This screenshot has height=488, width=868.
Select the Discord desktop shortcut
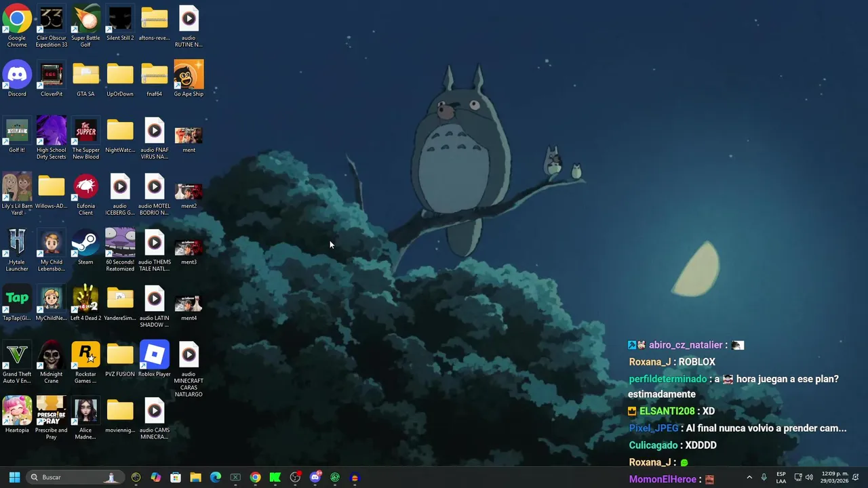tap(17, 79)
